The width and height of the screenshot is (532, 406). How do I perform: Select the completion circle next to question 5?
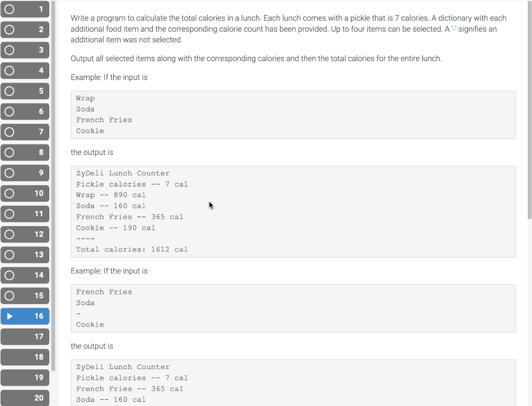(9, 91)
